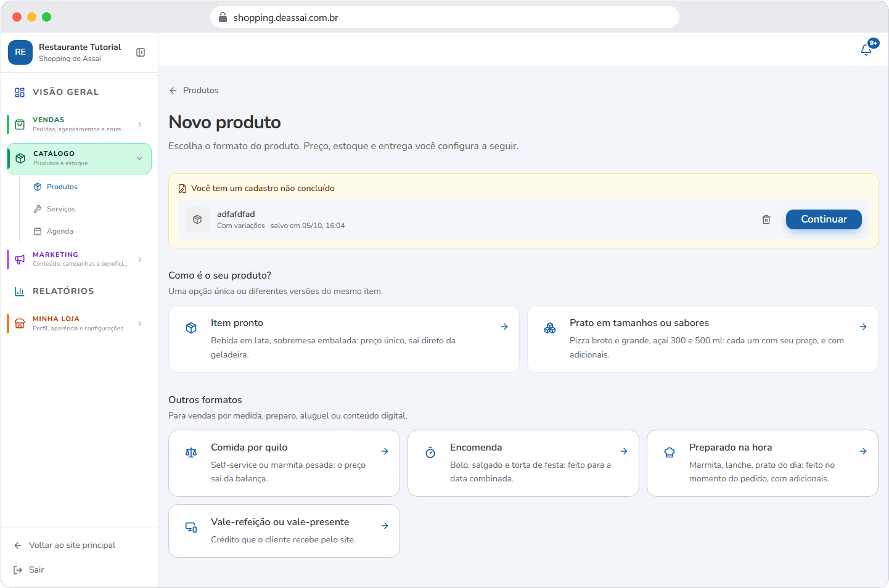This screenshot has width=889, height=588.
Task: Collapse the sidebar panel icon
Action: [x=141, y=52]
